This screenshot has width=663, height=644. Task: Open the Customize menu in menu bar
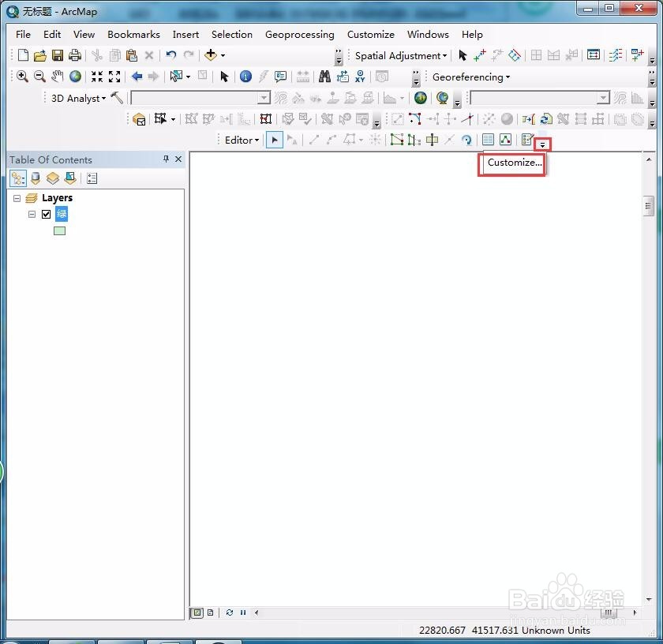pyautogui.click(x=370, y=34)
